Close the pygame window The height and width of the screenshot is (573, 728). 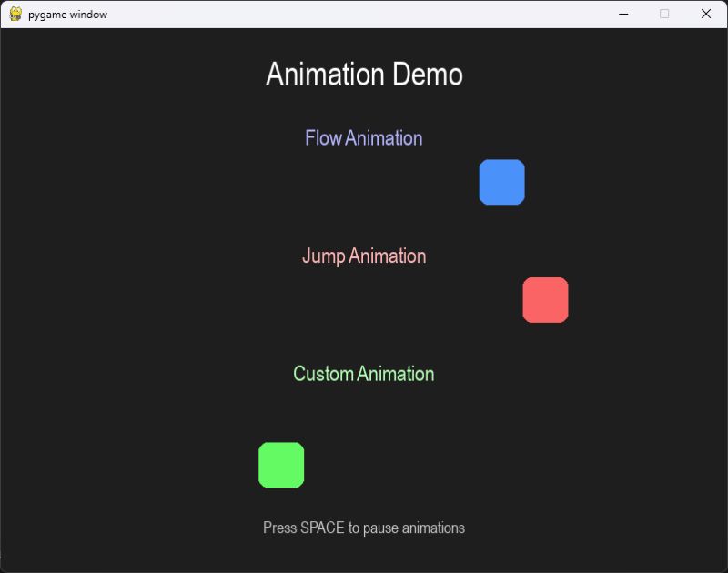click(x=707, y=14)
